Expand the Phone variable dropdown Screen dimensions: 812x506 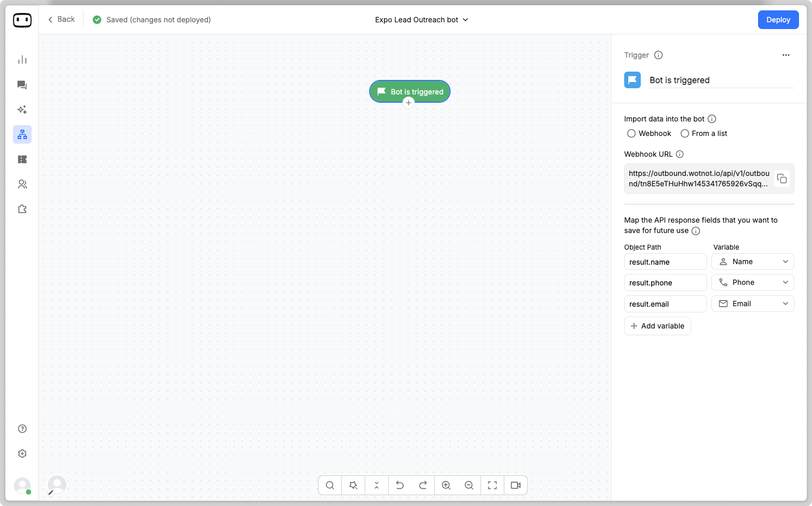tap(752, 282)
